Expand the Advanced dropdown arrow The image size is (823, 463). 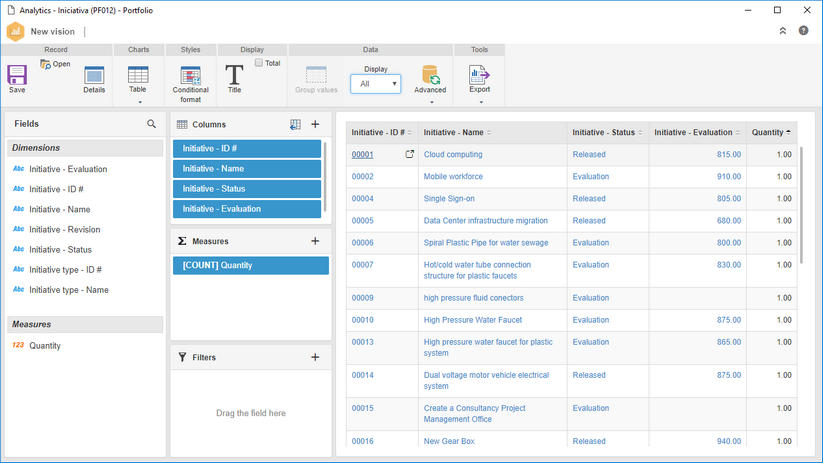pyautogui.click(x=432, y=102)
